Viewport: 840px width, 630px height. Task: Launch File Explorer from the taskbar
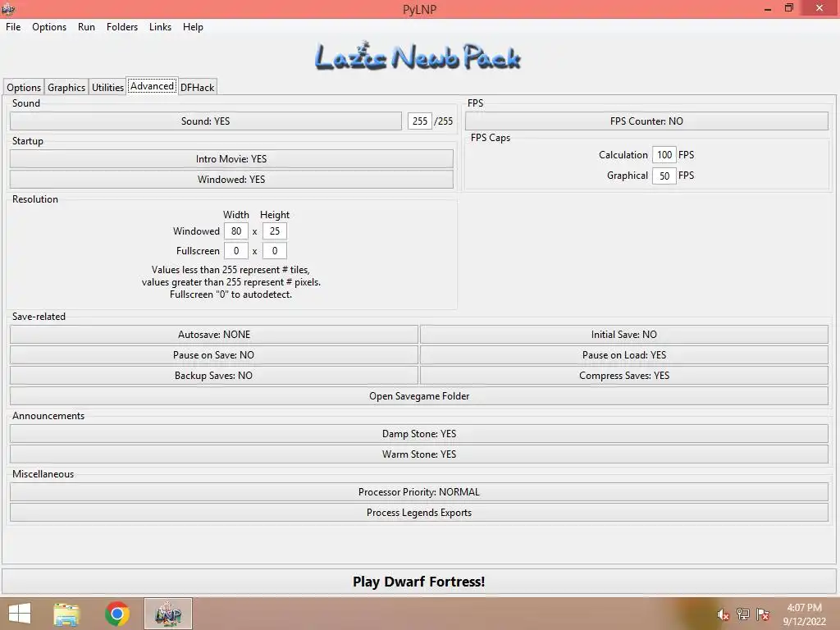tap(66, 614)
